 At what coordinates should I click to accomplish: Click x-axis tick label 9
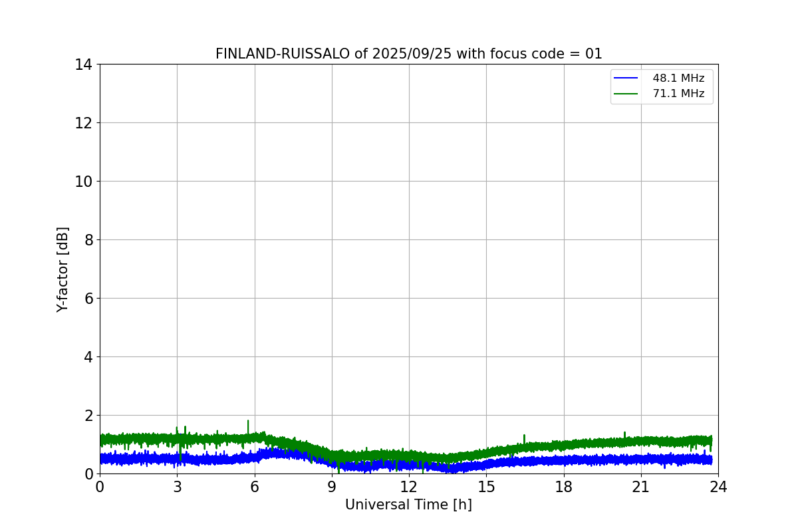point(332,487)
